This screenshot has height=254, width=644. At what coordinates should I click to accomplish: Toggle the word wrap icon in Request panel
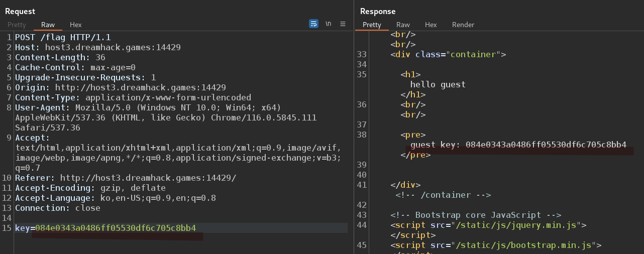click(x=313, y=24)
